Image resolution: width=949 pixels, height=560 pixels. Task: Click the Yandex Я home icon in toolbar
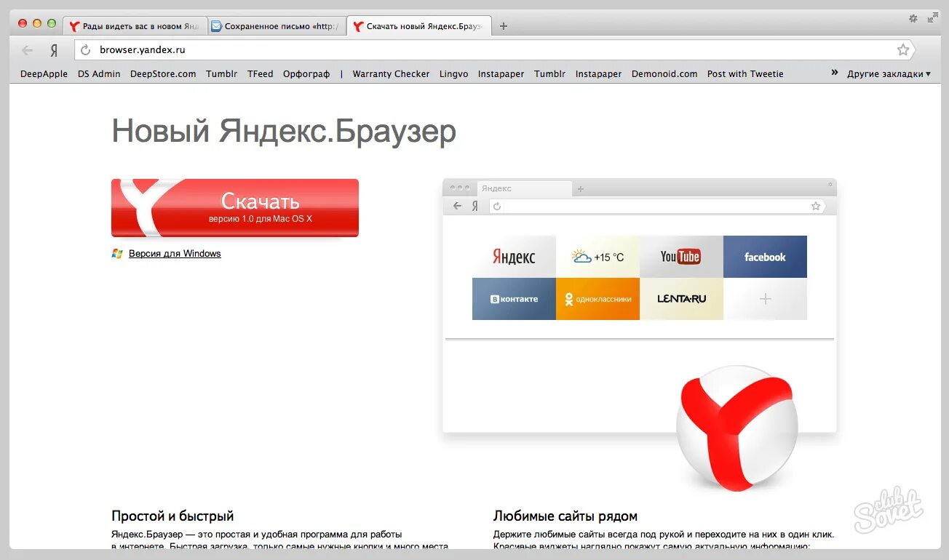click(54, 50)
